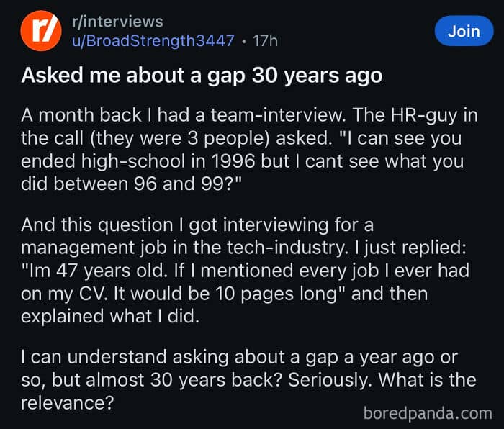Open the r/interviews subreddit link

119,22
